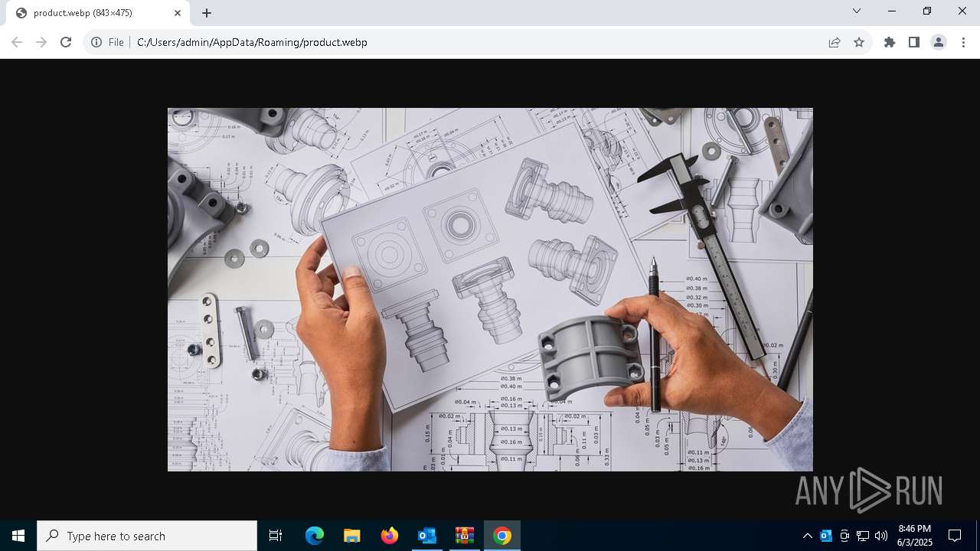980x551 pixels.
Task: Select the product.webp tab
Action: [x=98, y=13]
